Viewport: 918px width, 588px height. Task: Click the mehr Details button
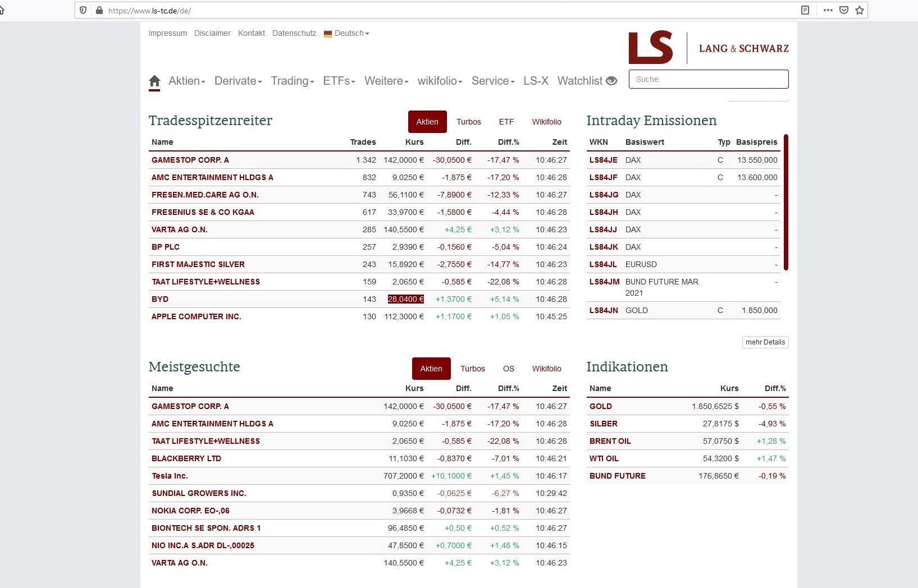[765, 342]
